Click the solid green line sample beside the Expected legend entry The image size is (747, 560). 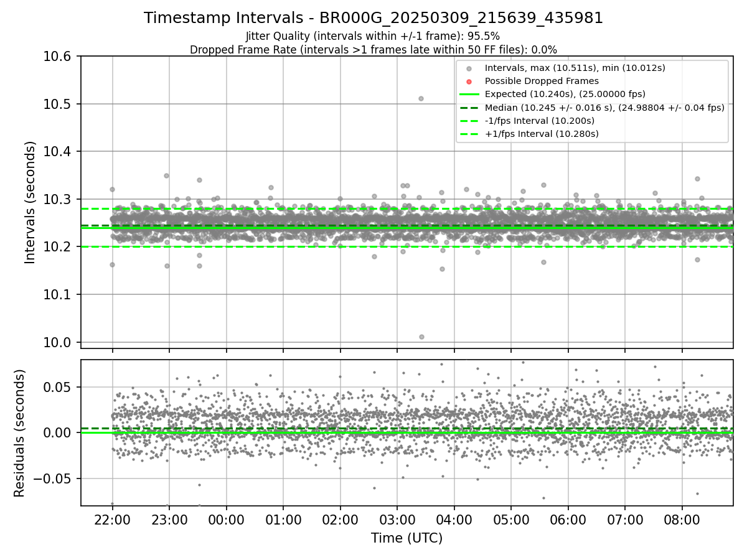(x=469, y=94)
